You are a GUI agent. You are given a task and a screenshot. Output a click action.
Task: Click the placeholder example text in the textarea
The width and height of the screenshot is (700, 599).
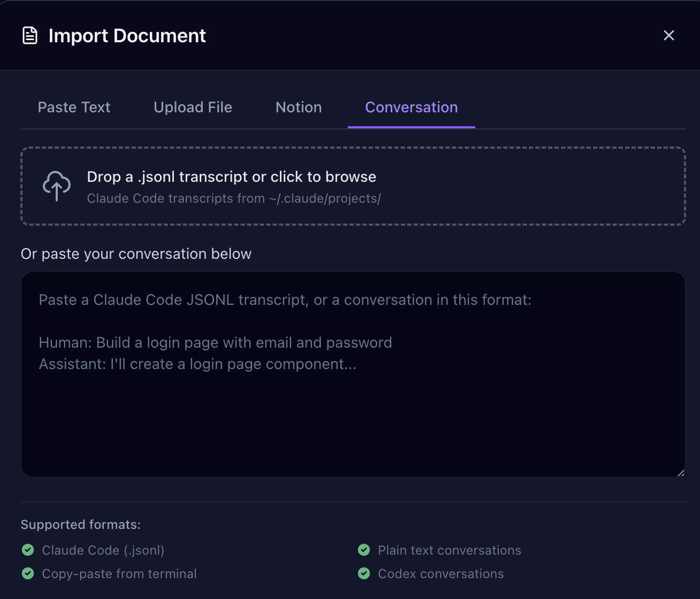coord(285,299)
